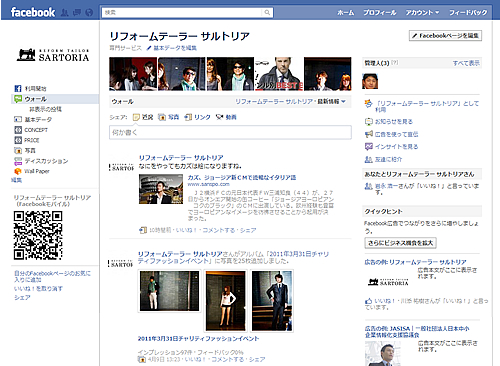Click the 広告の例: JASISA ad title link
Image resolution: width=500 pixels, height=366 pixels.
click(x=417, y=332)
